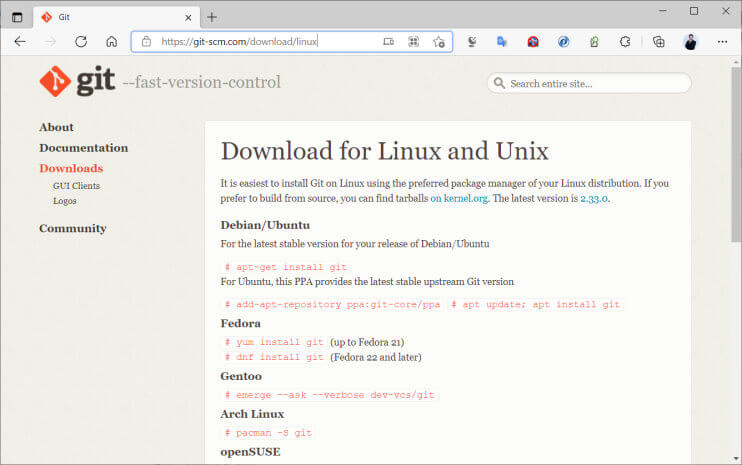Open the translate extension icon
The image size is (742, 465).
[x=502, y=42]
